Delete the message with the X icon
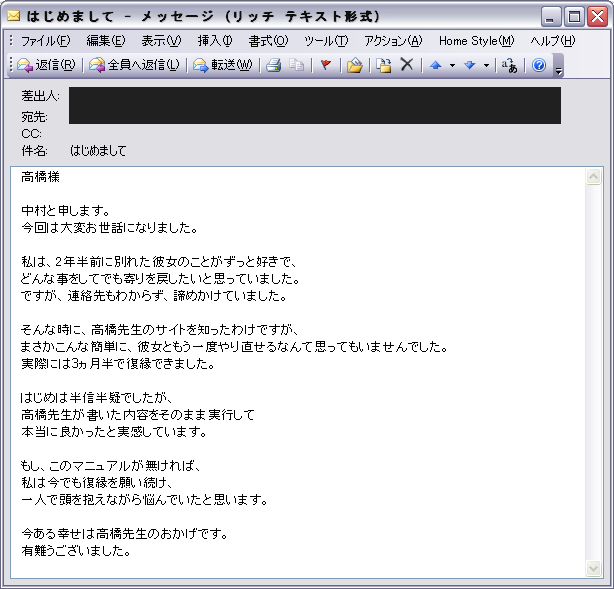This screenshot has height=589, width=614. (407, 65)
